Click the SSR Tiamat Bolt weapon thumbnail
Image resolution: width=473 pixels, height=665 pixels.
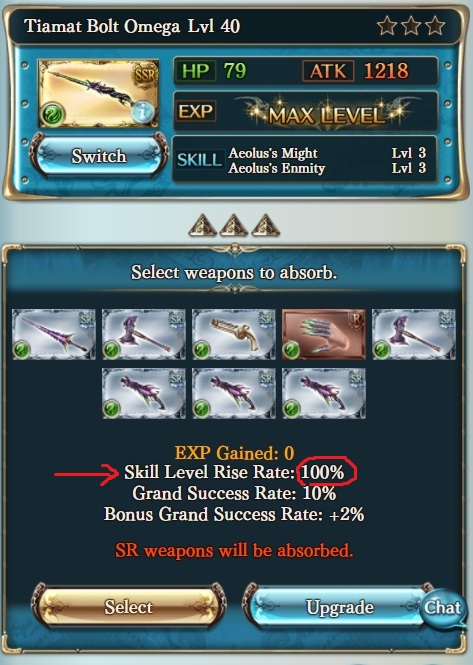(98, 93)
